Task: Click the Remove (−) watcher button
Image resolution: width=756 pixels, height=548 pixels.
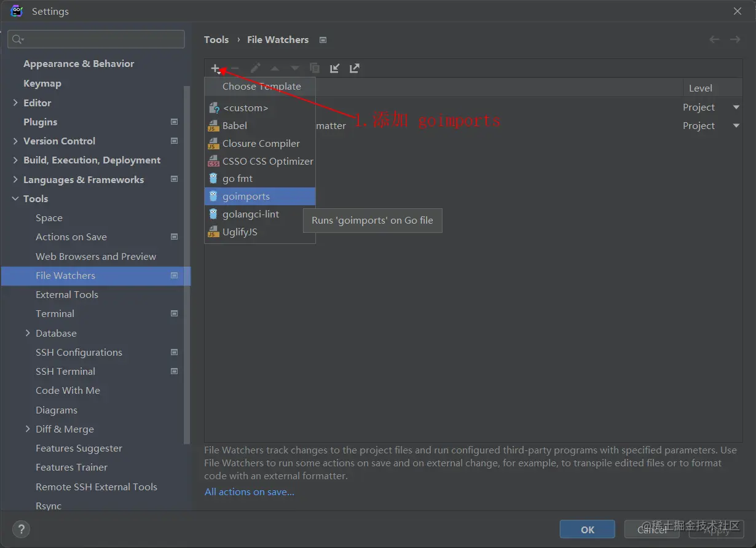Action: (235, 68)
